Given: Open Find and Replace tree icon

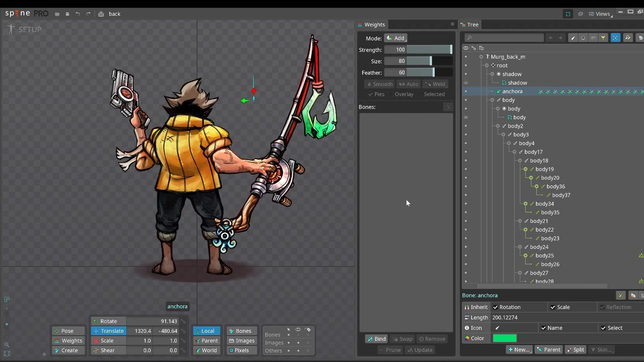Looking at the screenshot, I should click(628, 38).
